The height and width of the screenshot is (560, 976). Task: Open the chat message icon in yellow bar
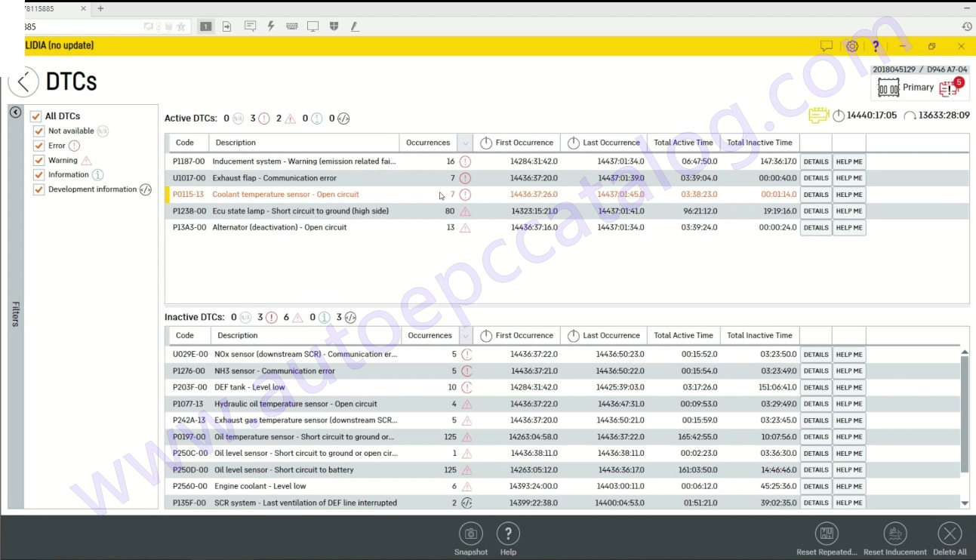(827, 46)
